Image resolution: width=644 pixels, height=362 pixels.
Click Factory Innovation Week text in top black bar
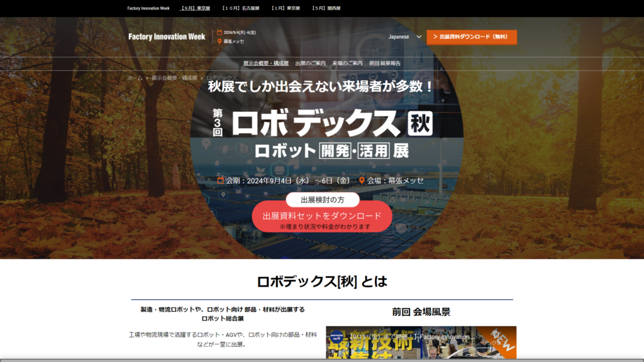[x=148, y=8]
